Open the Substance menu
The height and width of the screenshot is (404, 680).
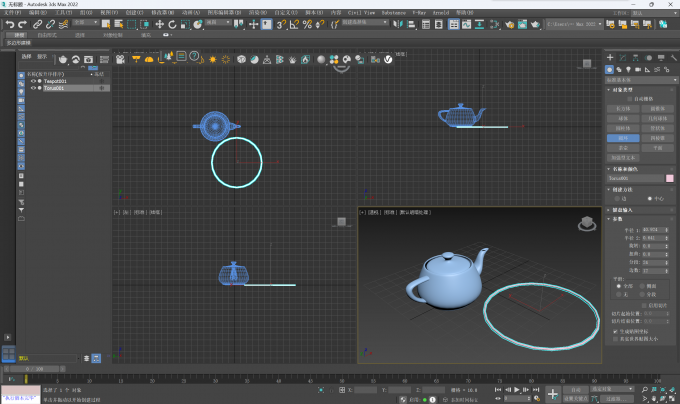394,13
